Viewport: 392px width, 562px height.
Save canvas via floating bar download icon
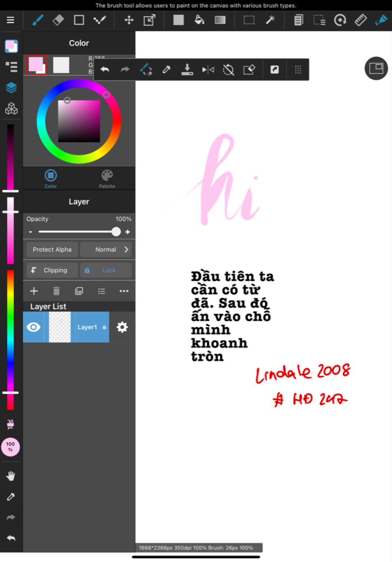pyautogui.click(x=187, y=69)
